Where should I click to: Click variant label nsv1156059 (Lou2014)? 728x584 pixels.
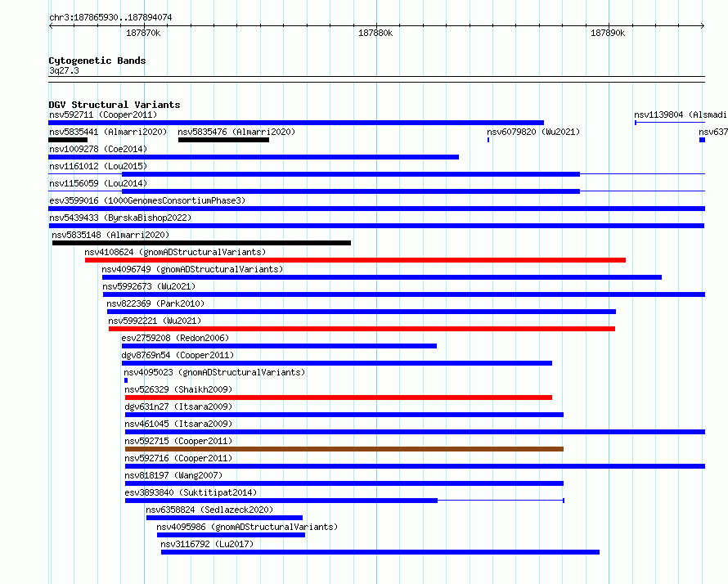98,183
